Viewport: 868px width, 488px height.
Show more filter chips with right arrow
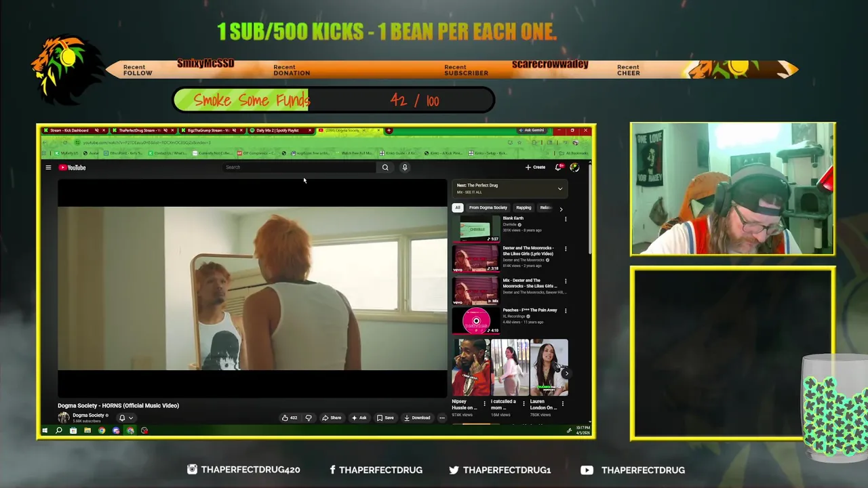point(561,209)
